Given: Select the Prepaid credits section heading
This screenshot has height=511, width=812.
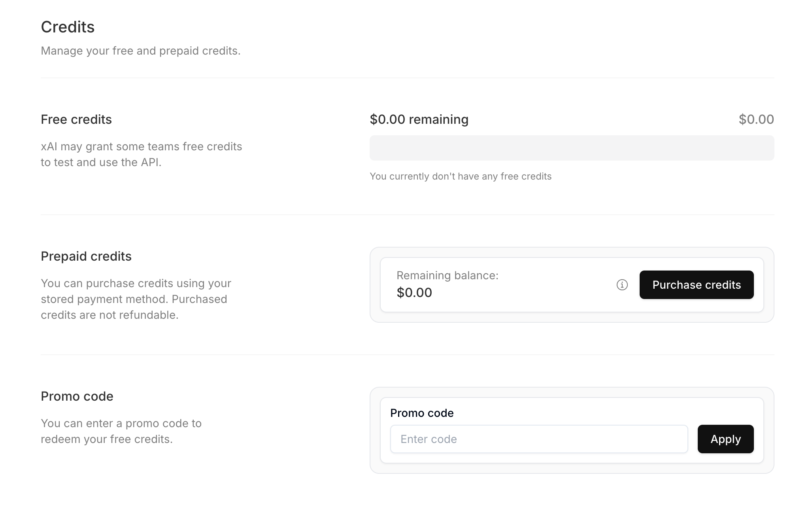Looking at the screenshot, I should coord(86,256).
